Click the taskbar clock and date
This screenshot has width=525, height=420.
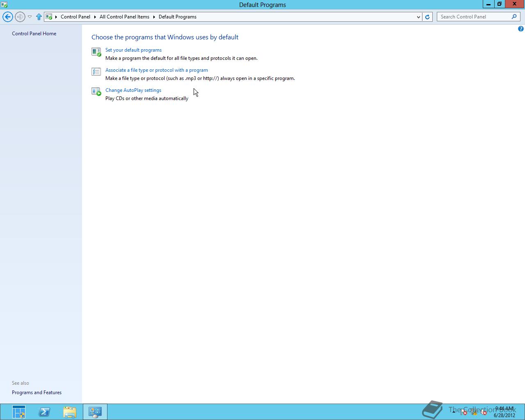coord(504,412)
